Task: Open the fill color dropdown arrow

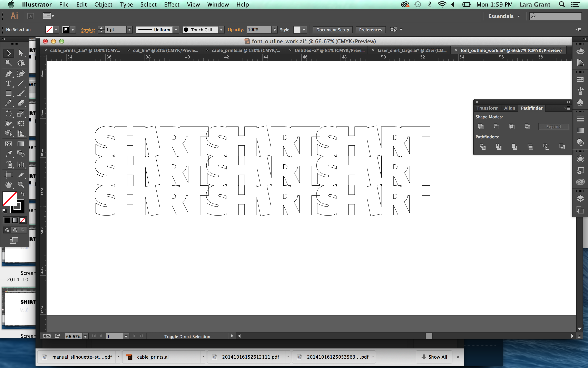Action: click(x=56, y=30)
